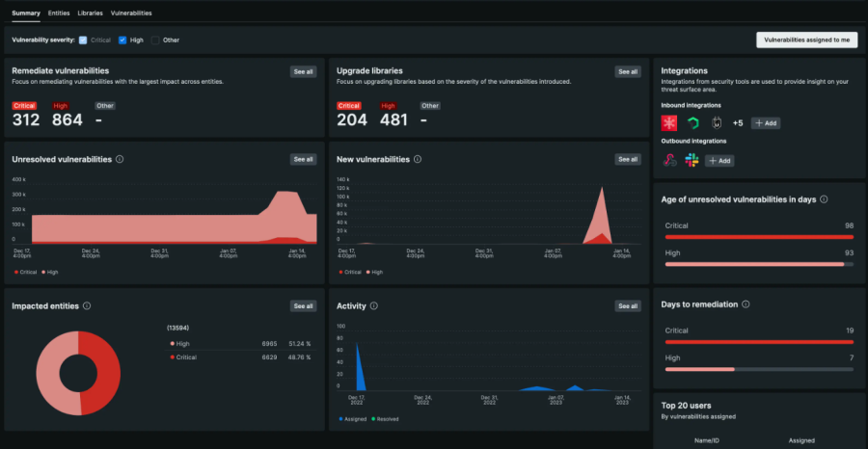Open info icon beside Activity

373,305
